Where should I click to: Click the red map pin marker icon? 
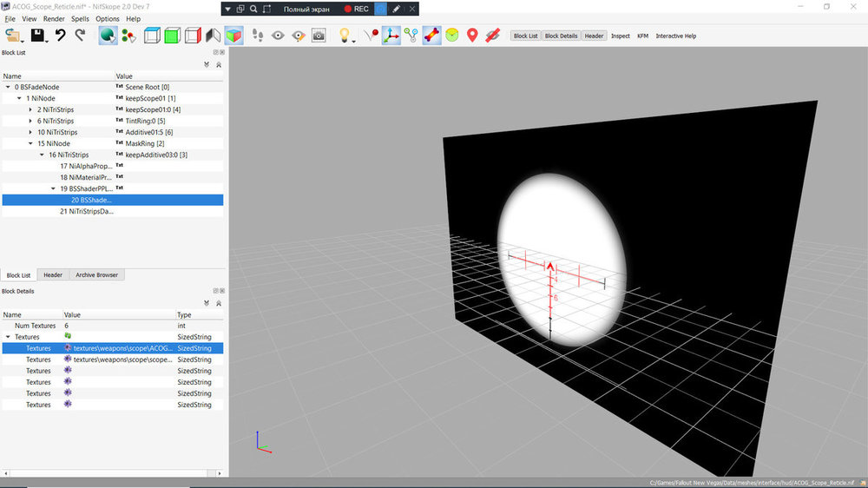(x=472, y=36)
